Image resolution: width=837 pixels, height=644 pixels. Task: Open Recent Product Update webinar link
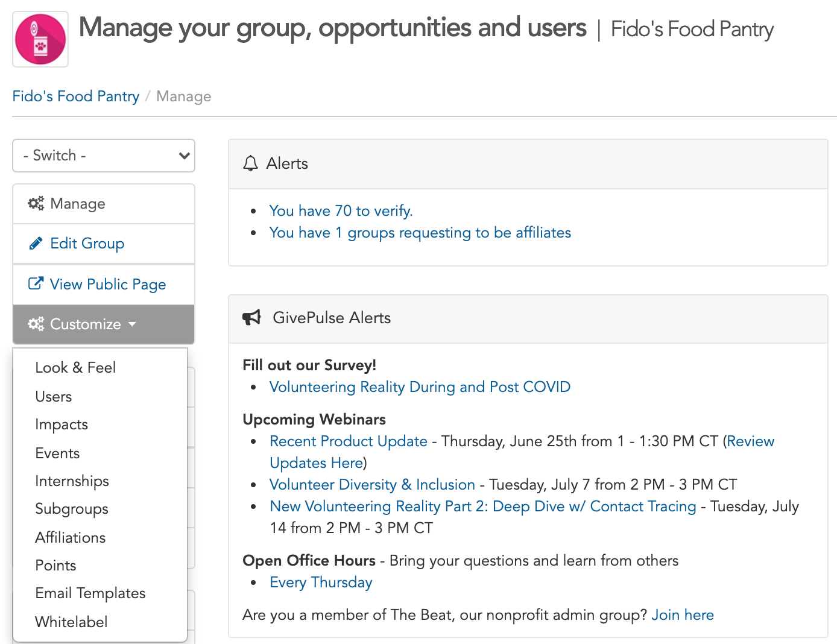(x=349, y=441)
